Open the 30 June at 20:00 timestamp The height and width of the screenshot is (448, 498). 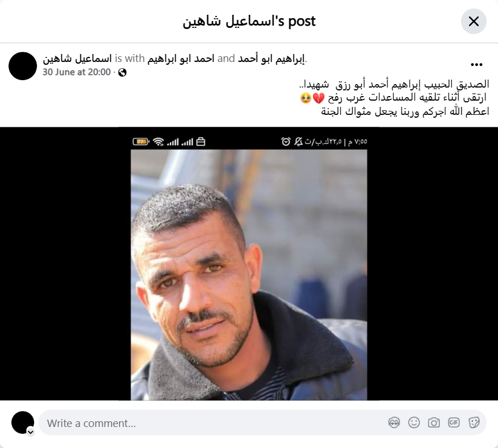(76, 72)
